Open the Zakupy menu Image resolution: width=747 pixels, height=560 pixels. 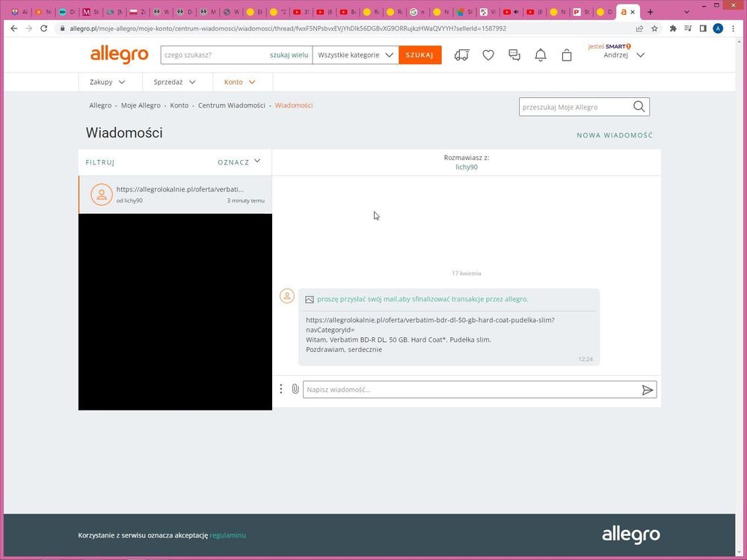pos(107,82)
